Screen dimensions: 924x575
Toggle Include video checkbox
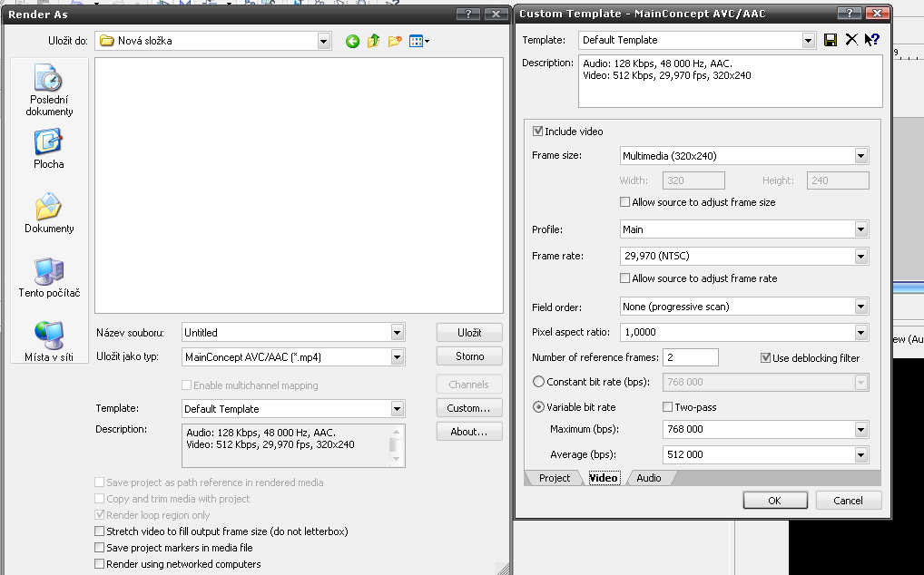538,132
